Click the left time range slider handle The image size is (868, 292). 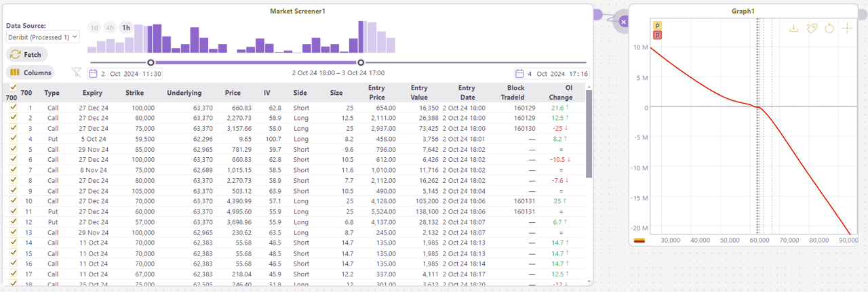(x=151, y=63)
